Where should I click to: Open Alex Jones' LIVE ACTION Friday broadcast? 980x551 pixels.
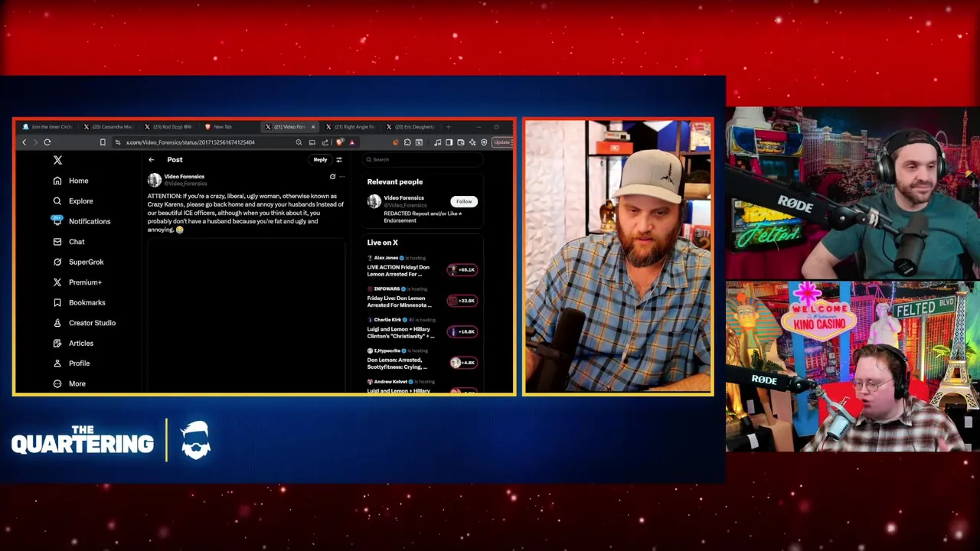click(399, 271)
